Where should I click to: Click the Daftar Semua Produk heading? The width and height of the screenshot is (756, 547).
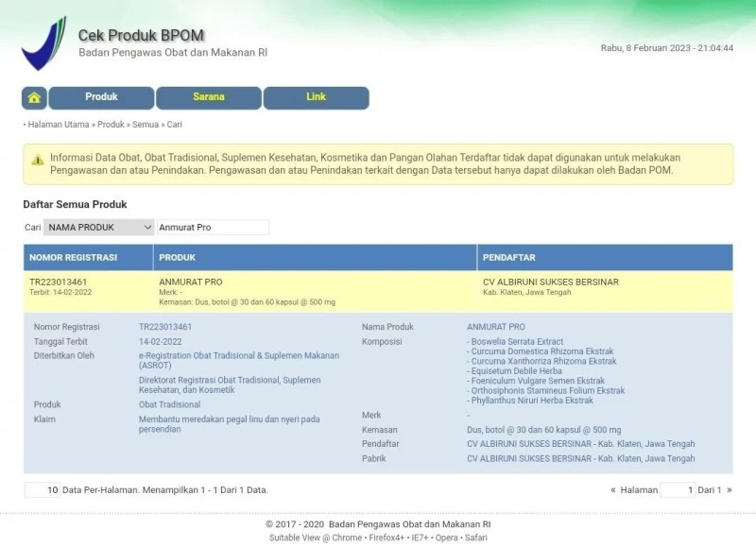coord(76,204)
